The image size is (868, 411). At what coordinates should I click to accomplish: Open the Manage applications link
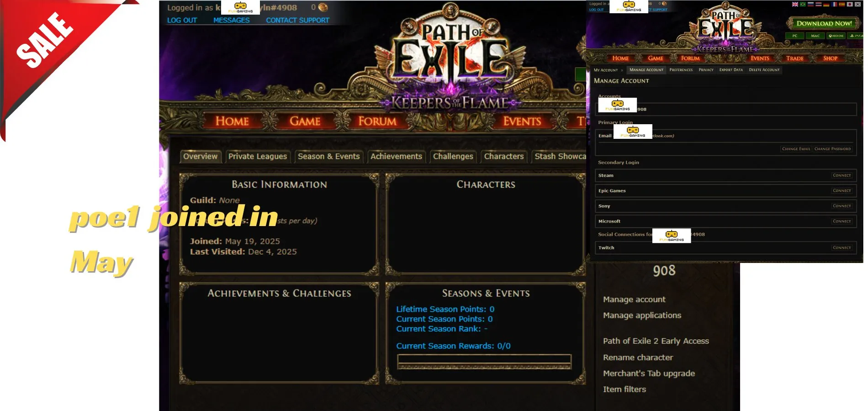[x=642, y=315]
